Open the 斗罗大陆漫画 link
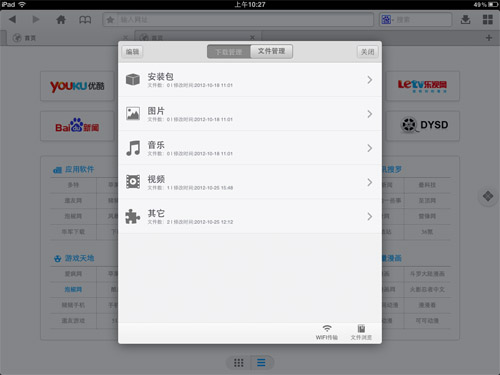The image size is (500, 375). click(x=427, y=274)
